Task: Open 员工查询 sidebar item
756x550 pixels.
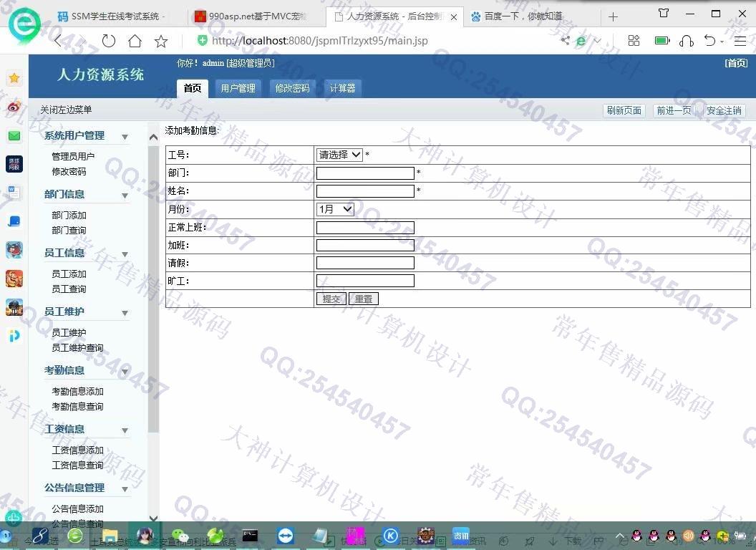Action: pos(69,289)
